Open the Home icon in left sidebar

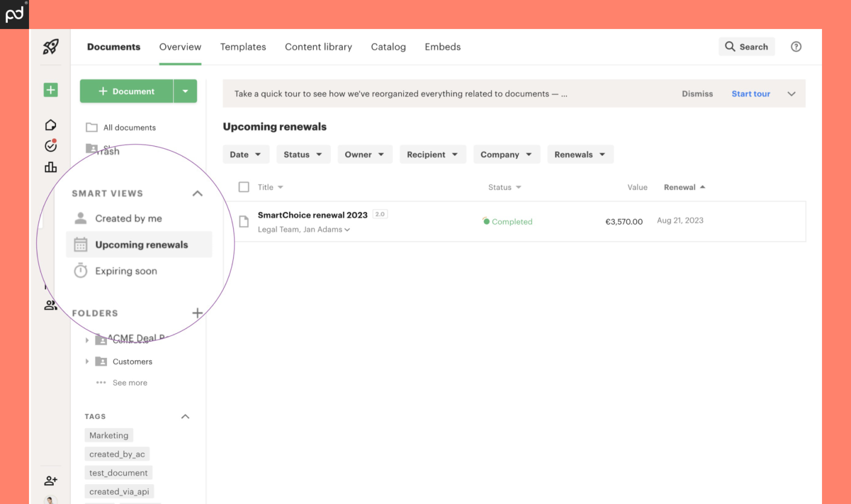(51, 124)
